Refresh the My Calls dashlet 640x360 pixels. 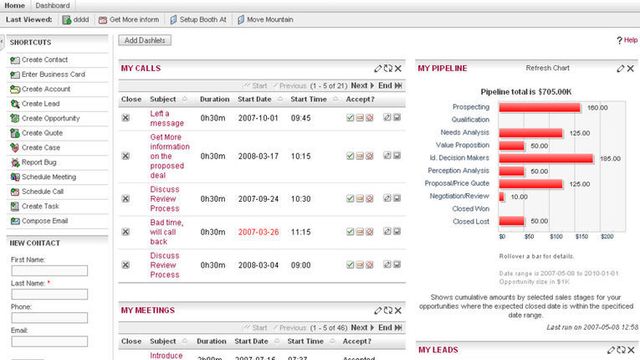click(388, 69)
